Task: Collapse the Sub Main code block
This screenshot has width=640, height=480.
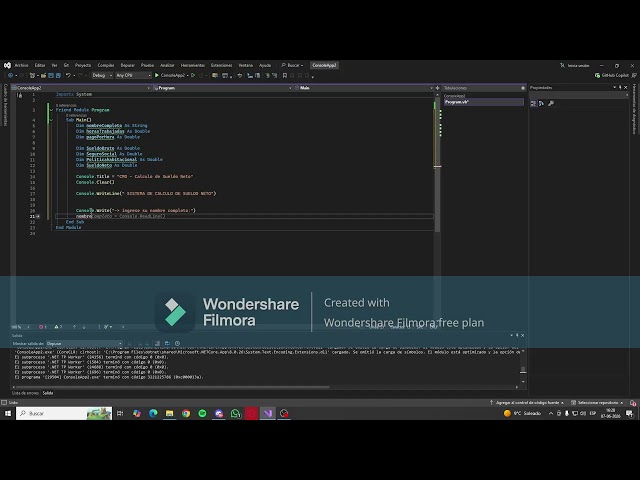Action: coord(51,120)
